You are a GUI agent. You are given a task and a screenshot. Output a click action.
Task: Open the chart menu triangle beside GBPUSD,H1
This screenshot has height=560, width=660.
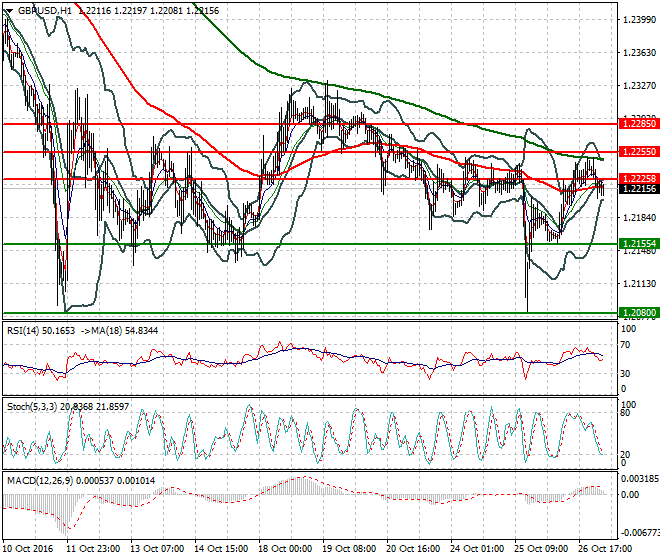(9, 11)
